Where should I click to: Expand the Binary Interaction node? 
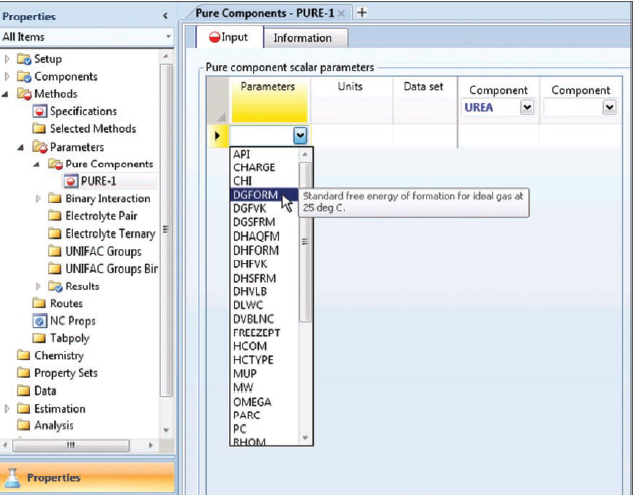38,199
